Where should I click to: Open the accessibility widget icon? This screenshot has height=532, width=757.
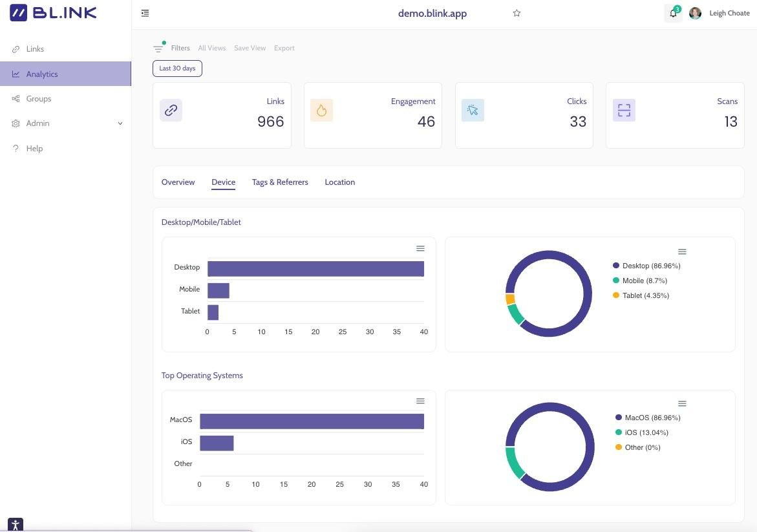pyautogui.click(x=16, y=525)
